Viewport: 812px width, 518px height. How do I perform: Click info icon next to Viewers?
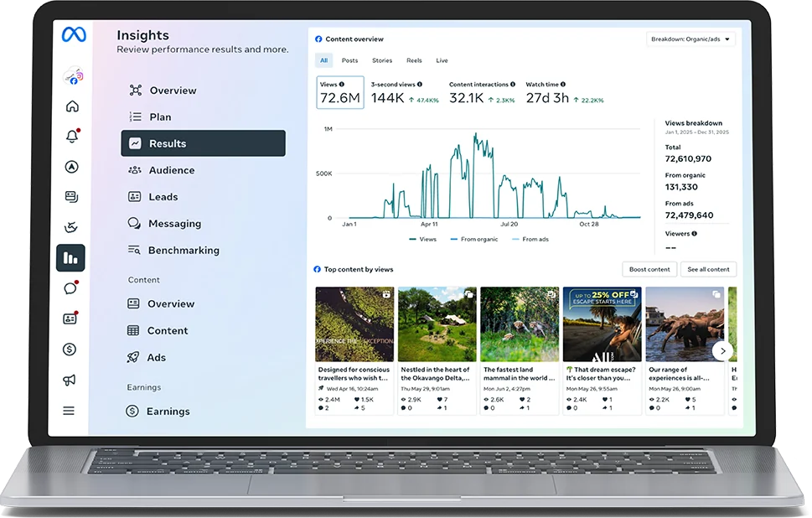pos(695,234)
